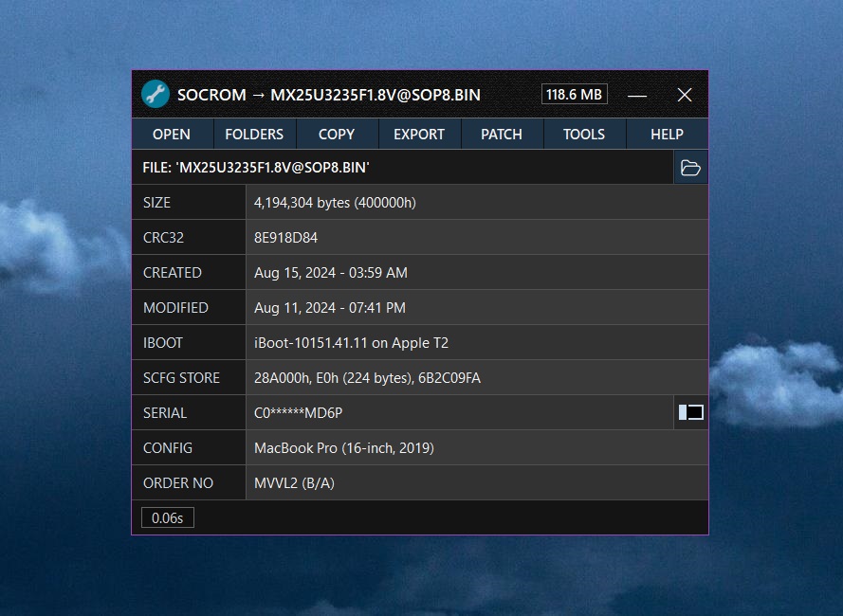The width and height of the screenshot is (843, 616).
Task: Click the 0.06s load time label
Action: tap(167, 517)
